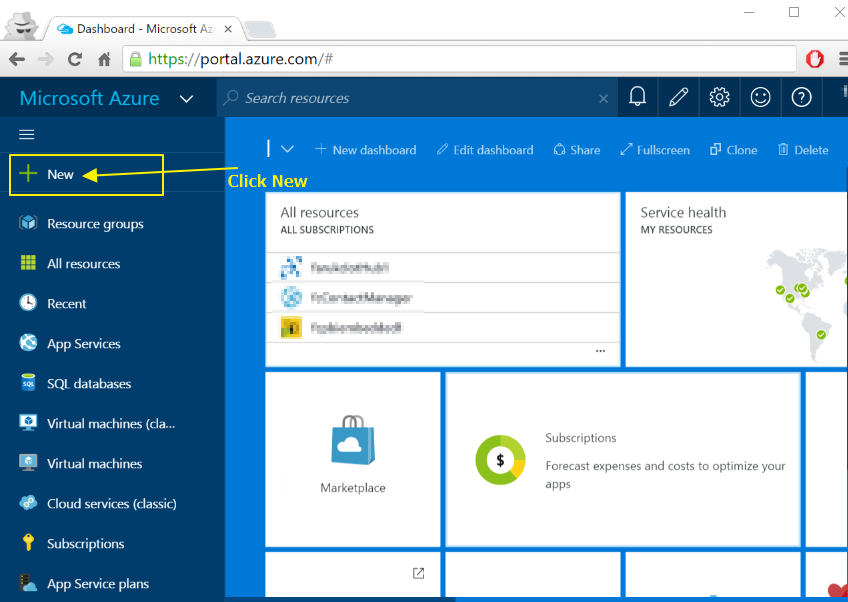Screen dimensions: 848x602
Task: Click the All resources tile title
Action: 319,213
